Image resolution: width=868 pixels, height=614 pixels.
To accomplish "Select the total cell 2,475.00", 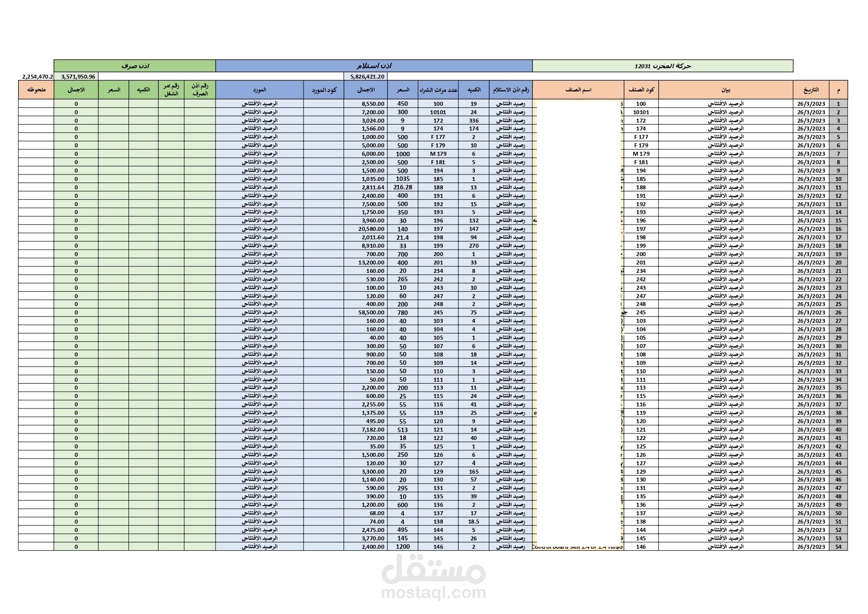I will click(x=366, y=529).
